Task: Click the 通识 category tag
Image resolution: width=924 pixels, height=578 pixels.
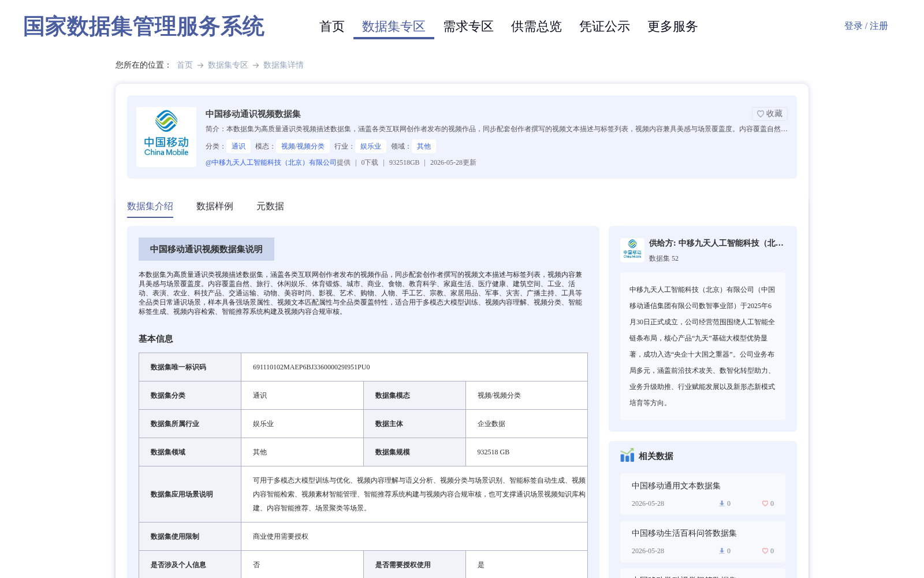Action: [239, 146]
